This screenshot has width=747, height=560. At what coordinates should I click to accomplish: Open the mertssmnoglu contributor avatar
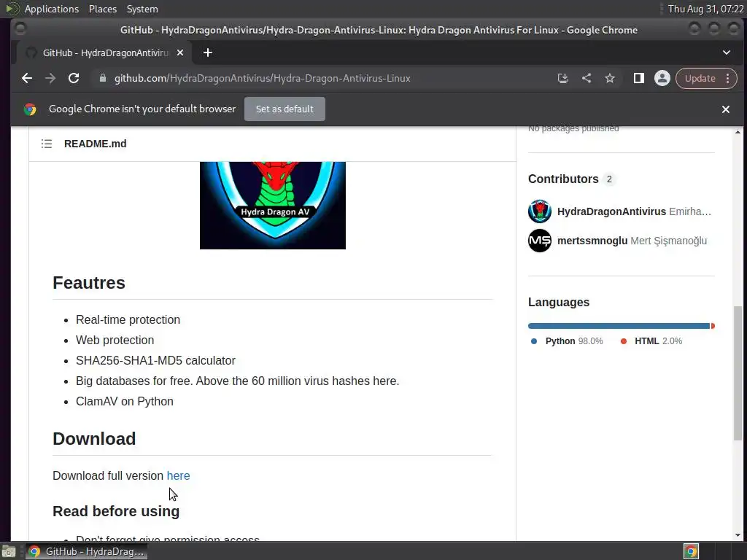pyautogui.click(x=539, y=241)
